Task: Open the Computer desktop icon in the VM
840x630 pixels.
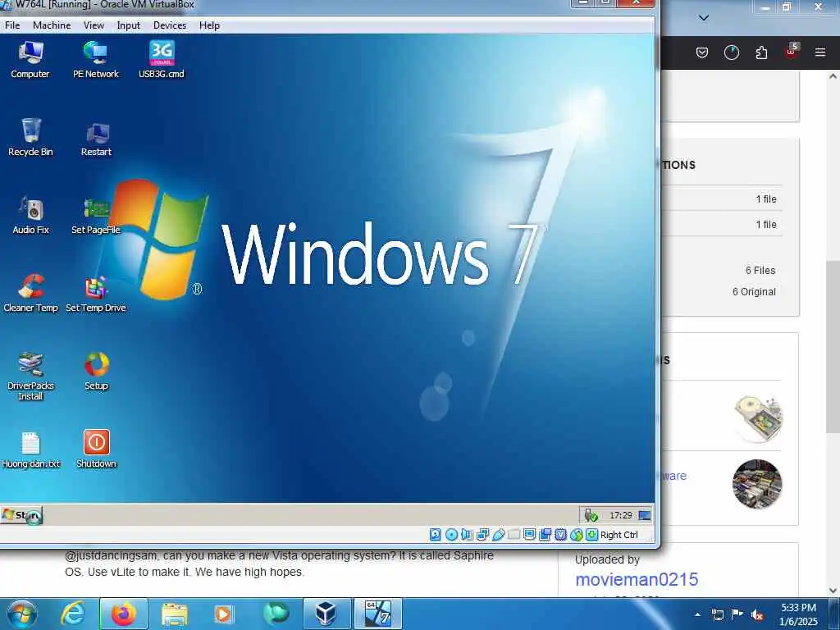Action: tap(30, 59)
